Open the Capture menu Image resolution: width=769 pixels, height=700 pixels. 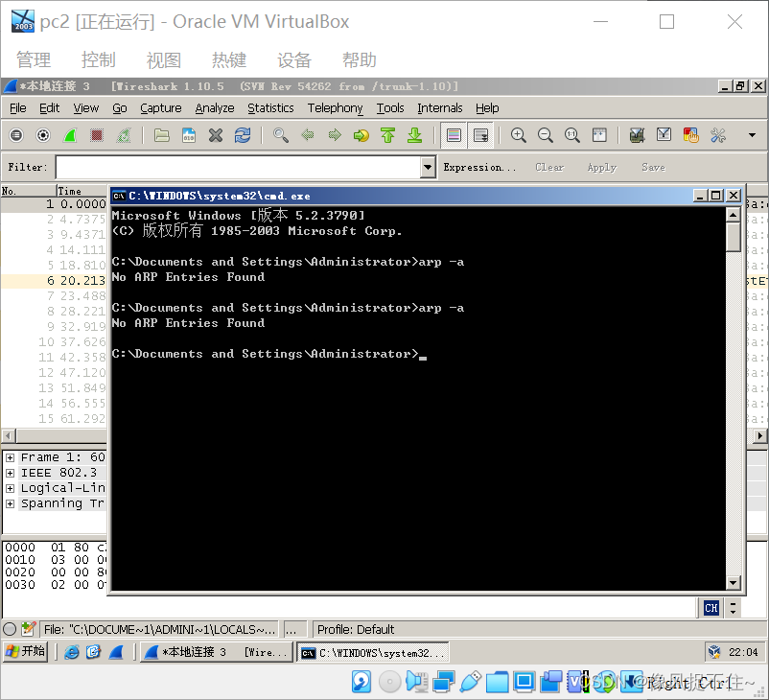point(161,108)
